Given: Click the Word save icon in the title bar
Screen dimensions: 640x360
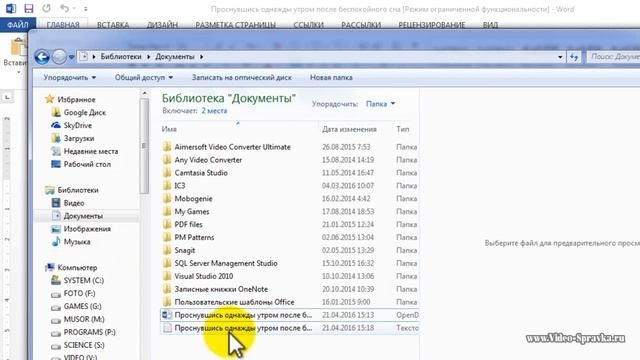Looking at the screenshot, I should 29,8.
